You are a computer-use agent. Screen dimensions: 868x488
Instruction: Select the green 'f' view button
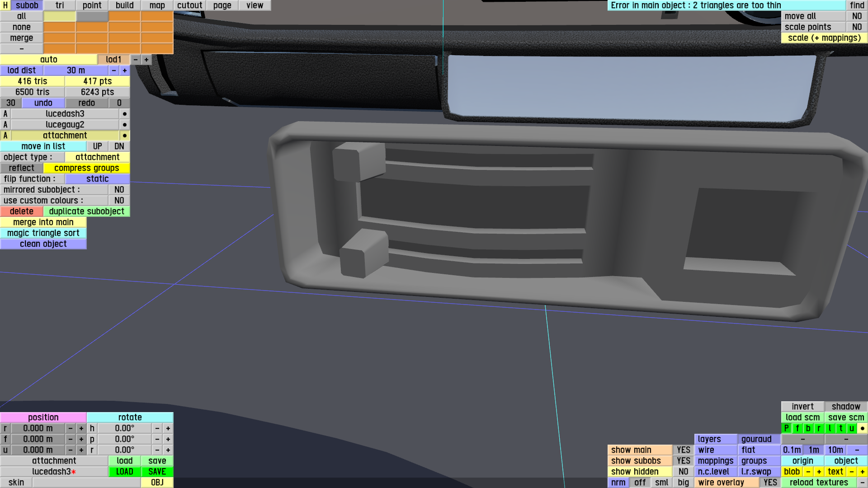797,428
